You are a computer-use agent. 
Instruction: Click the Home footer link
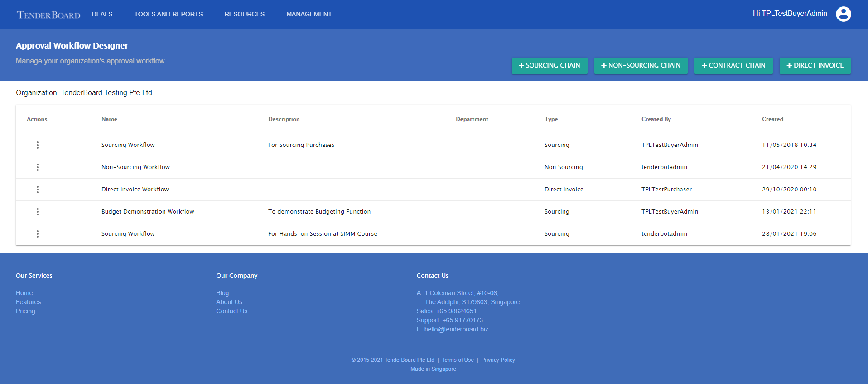[24, 293]
